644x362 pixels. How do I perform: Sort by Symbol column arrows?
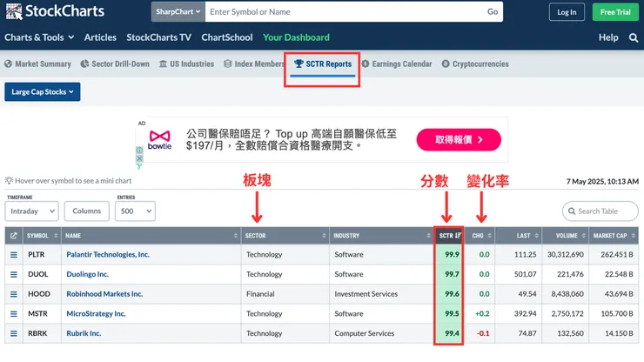56,236
